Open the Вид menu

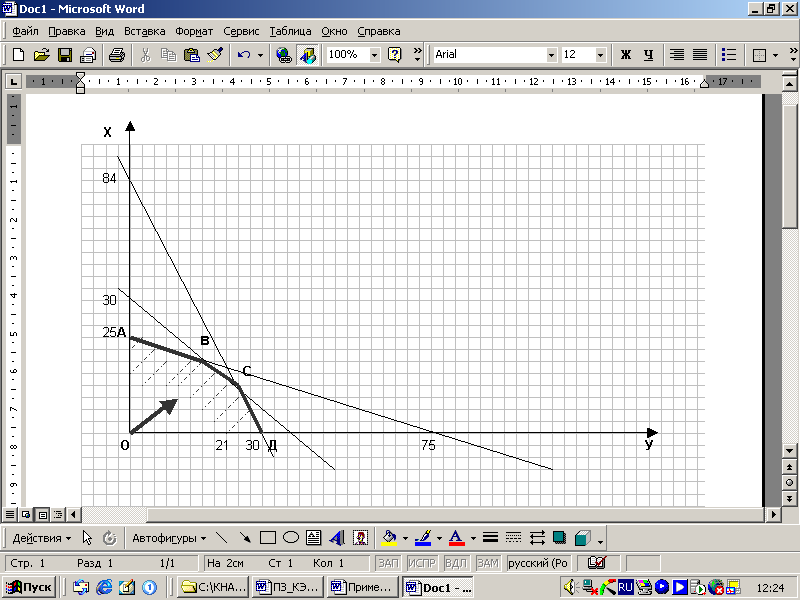(x=105, y=31)
